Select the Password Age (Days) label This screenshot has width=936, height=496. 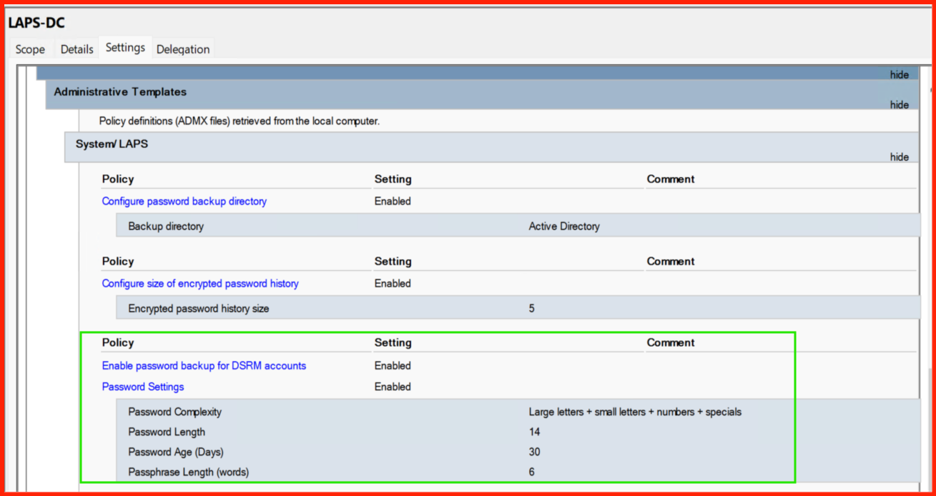coord(176,451)
